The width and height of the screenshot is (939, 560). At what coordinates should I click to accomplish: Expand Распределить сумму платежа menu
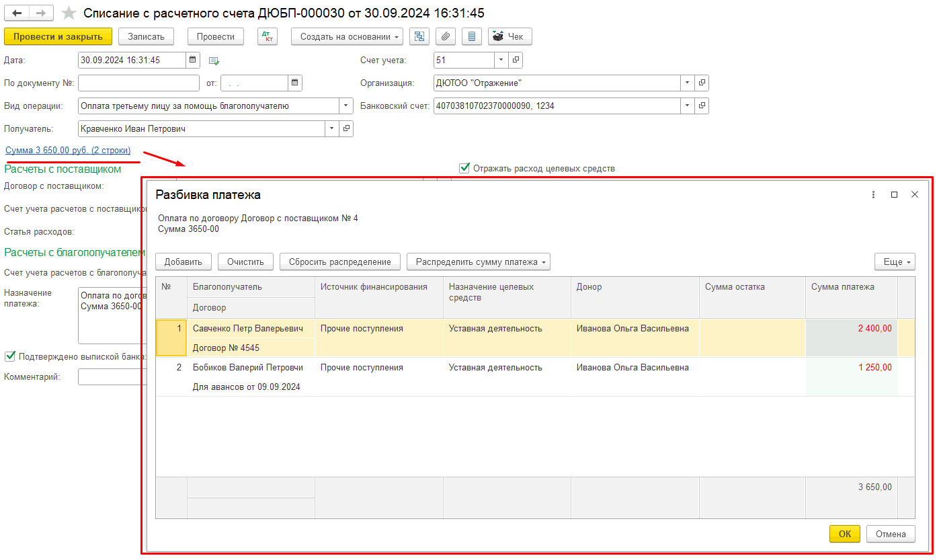point(478,262)
